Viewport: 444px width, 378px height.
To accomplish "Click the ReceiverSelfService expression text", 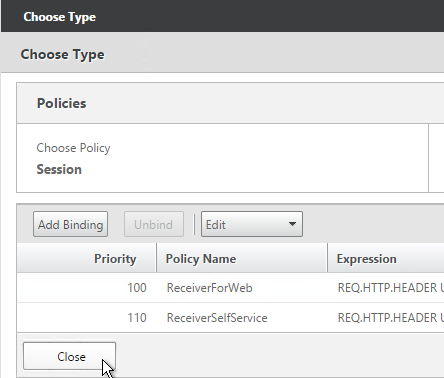I will (x=391, y=318).
